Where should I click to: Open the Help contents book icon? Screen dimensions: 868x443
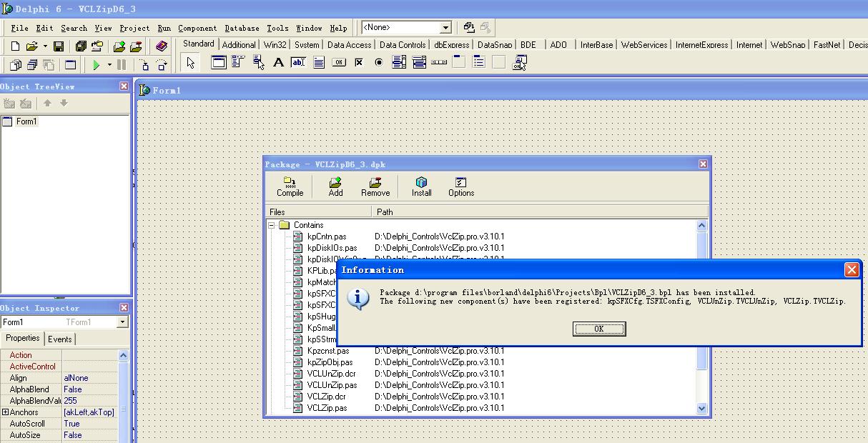162,46
